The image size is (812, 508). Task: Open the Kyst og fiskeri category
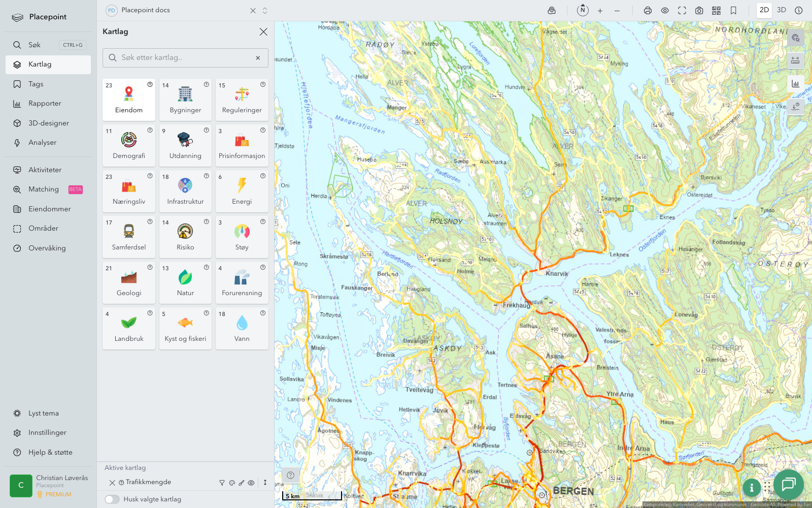[185, 328]
